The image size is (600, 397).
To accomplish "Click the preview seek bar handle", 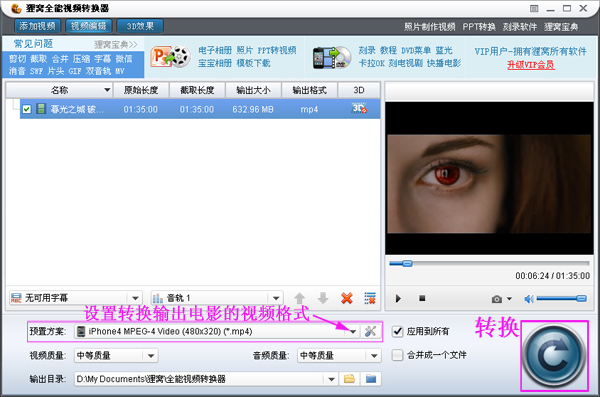I will pyautogui.click(x=407, y=263).
